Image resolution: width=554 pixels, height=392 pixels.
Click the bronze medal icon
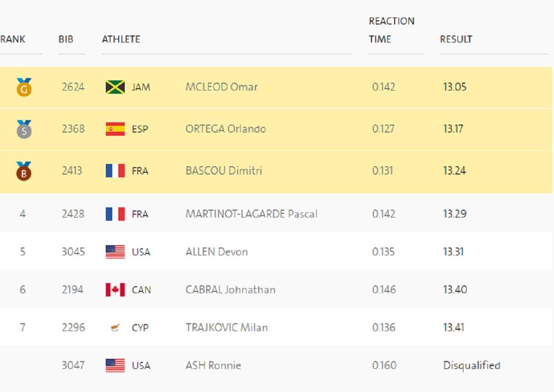tap(24, 171)
